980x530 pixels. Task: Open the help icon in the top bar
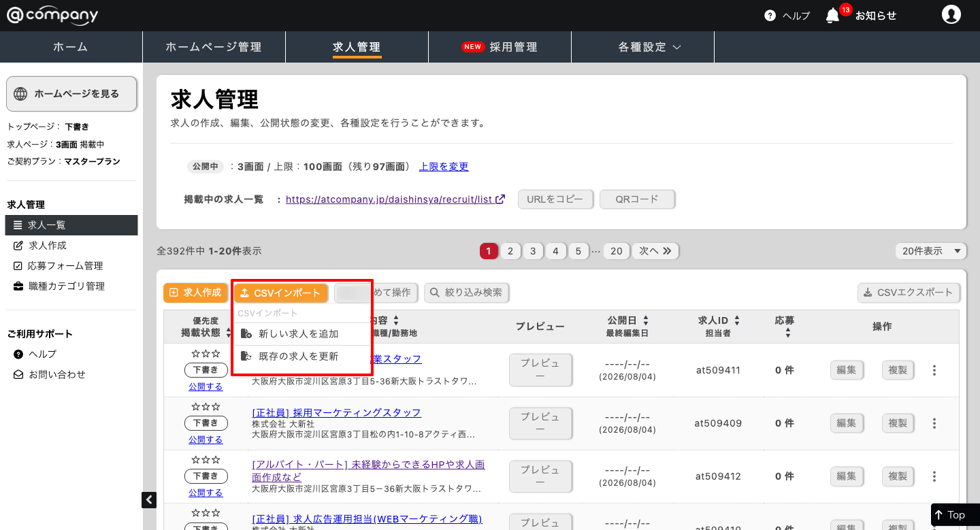click(x=770, y=16)
